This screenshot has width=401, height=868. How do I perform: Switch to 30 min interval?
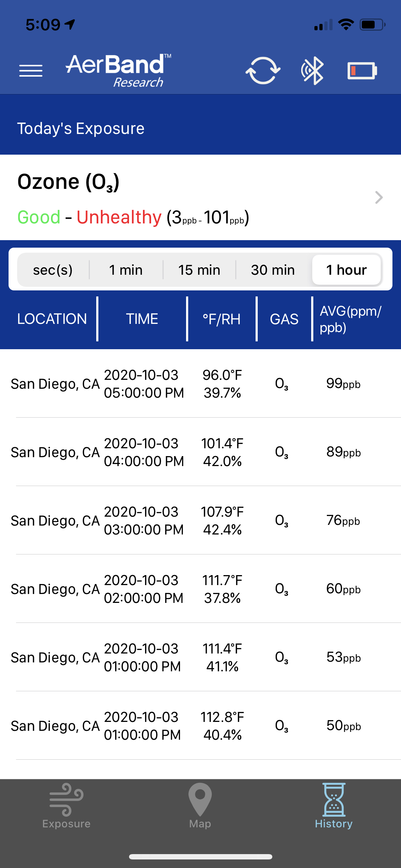[x=273, y=270]
